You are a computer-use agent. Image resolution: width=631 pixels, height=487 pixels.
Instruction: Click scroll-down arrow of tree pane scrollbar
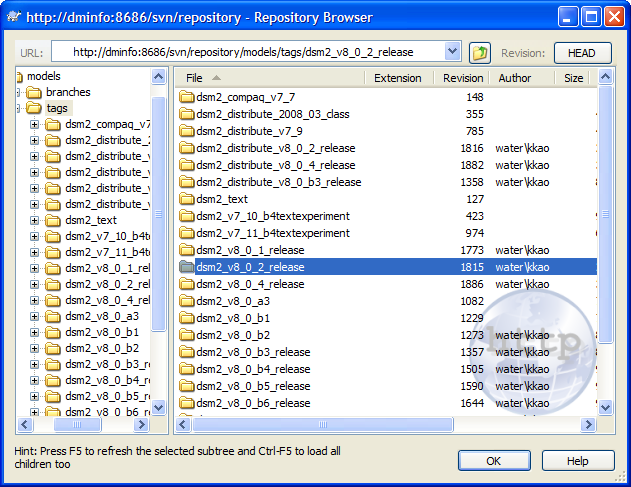159,407
